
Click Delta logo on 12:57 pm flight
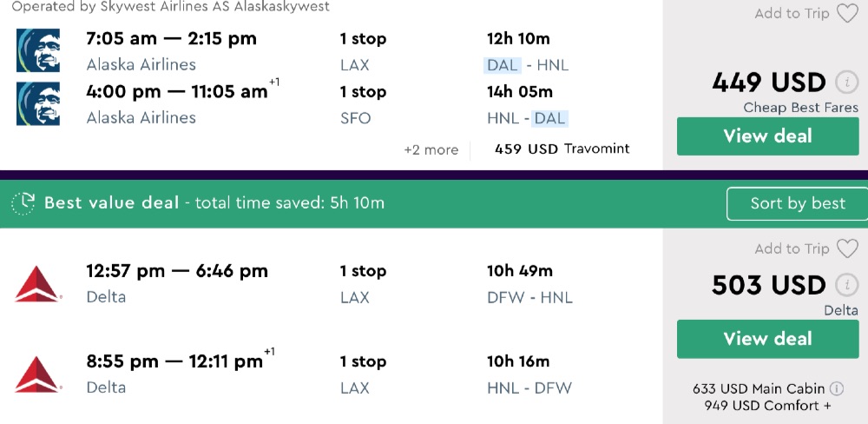tap(38, 284)
